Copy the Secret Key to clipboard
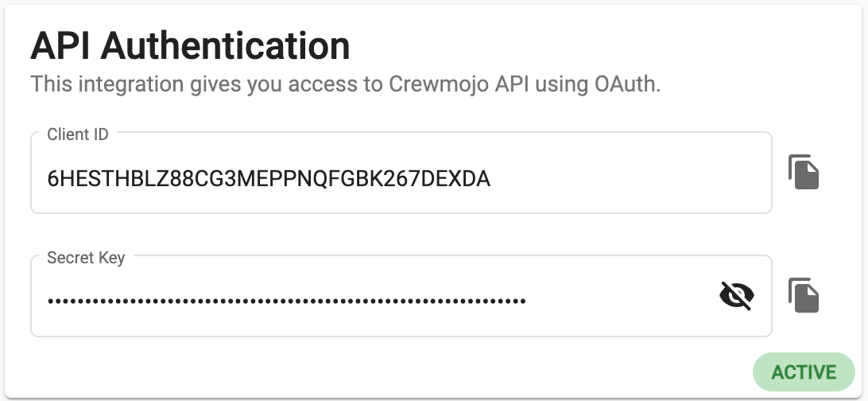 [804, 295]
